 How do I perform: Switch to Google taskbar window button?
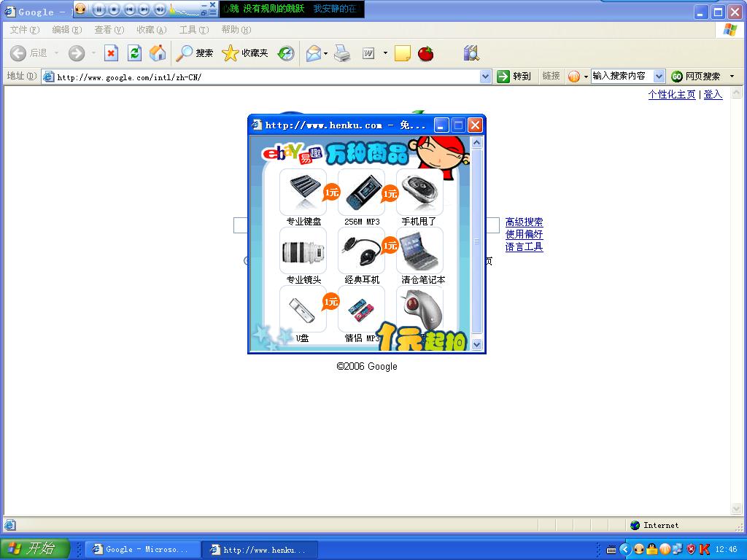143,550
